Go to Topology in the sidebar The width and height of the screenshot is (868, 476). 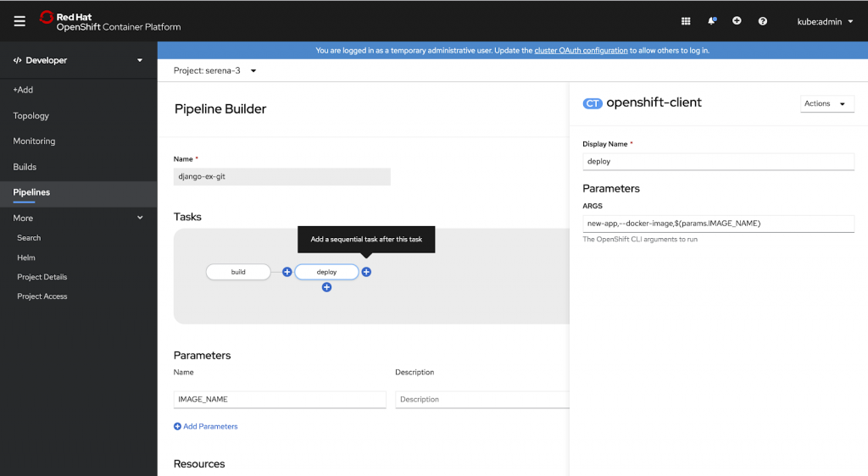[31, 115]
